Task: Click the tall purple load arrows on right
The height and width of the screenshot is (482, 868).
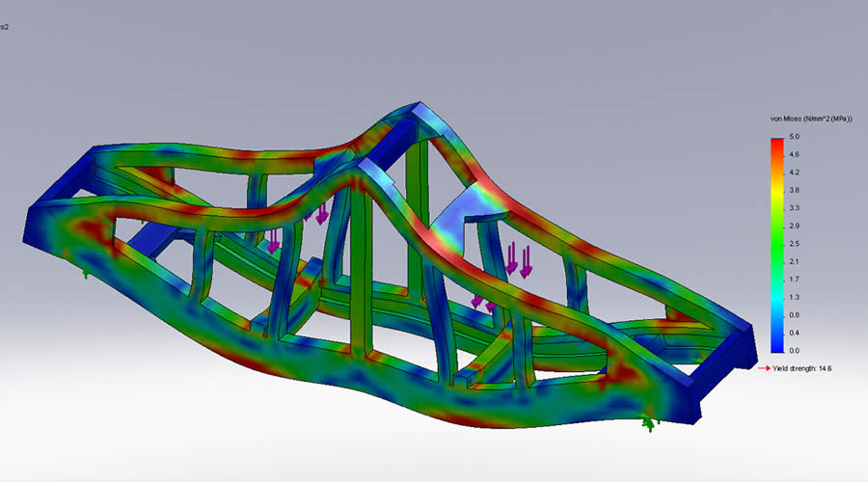Action: point(518,260)
